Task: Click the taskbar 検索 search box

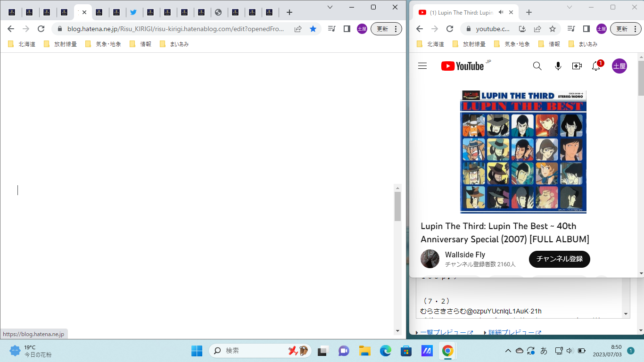Action: (x=260, y=351)
